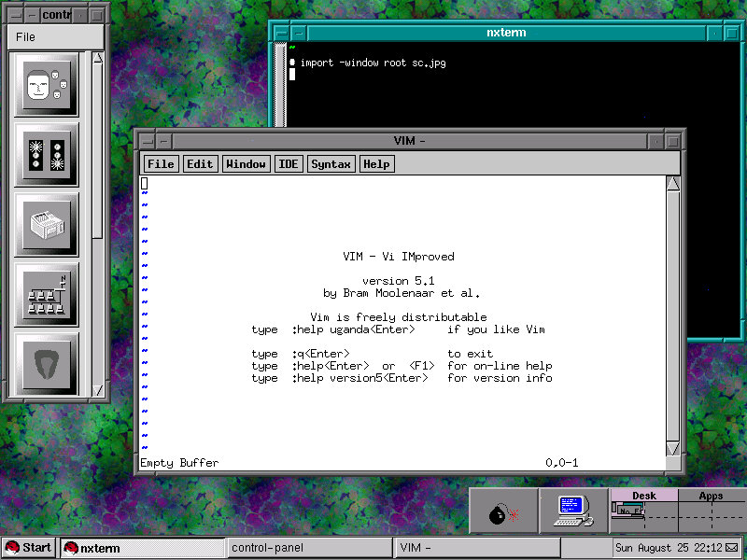
Task: Click the control-panel scrollbar up arrow
Action: [98, 58]
